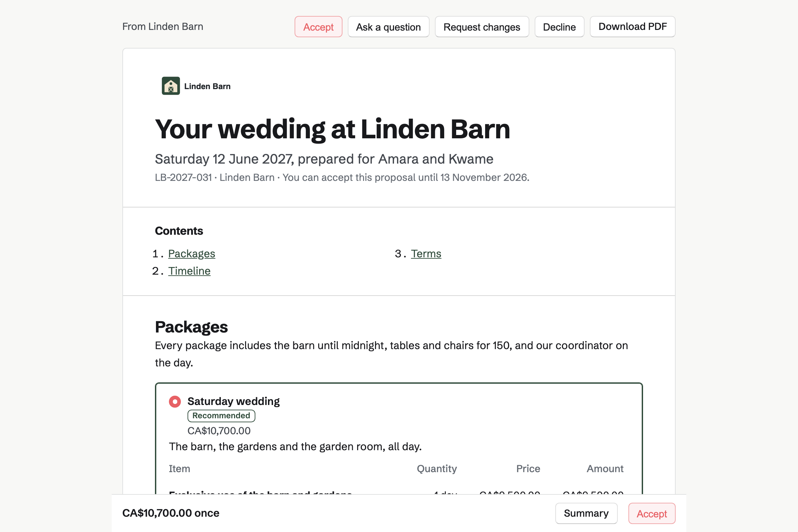Click the CA$10,700.00 package price
Screen dimensions: 798x532
pyautogui.click(x=219, y=431)
